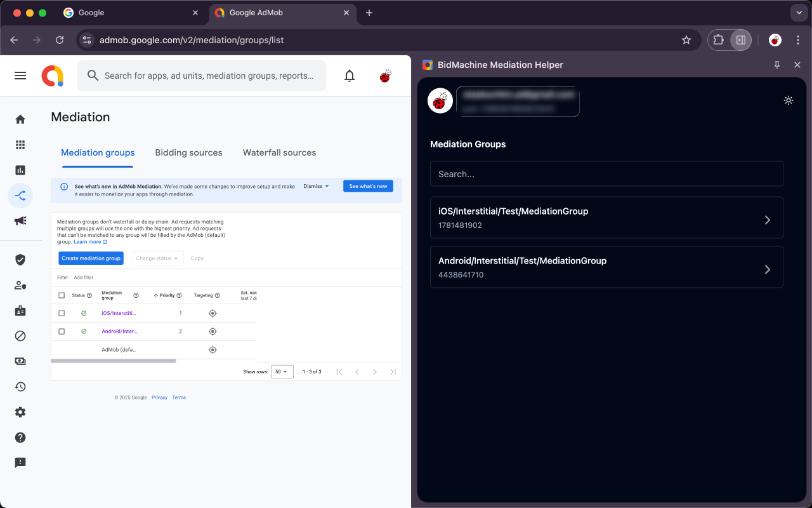Screen dimensions: 812x508
Task: Expand the Dismiss dropdown in banner
Action: [x=316, y=186]
